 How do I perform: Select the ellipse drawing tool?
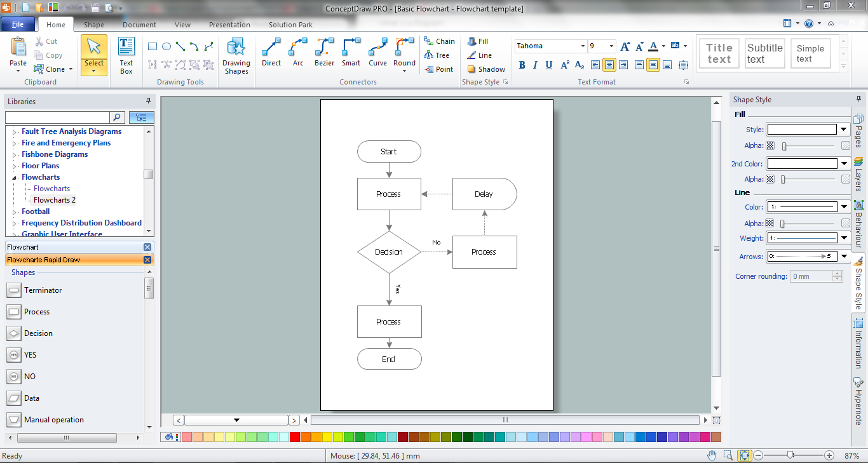point(166,46)
